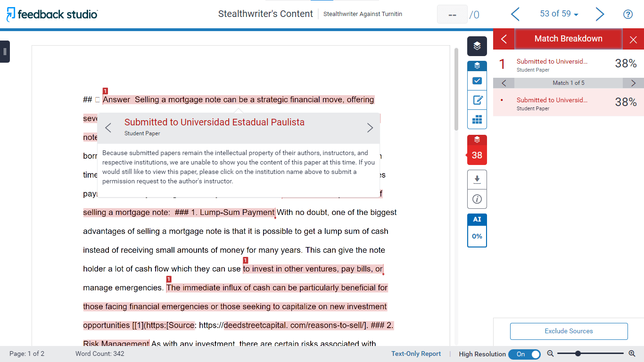644x362 pixels.
Task: Show next match in Match 1 of 5
Action: [x=633, y=83]
